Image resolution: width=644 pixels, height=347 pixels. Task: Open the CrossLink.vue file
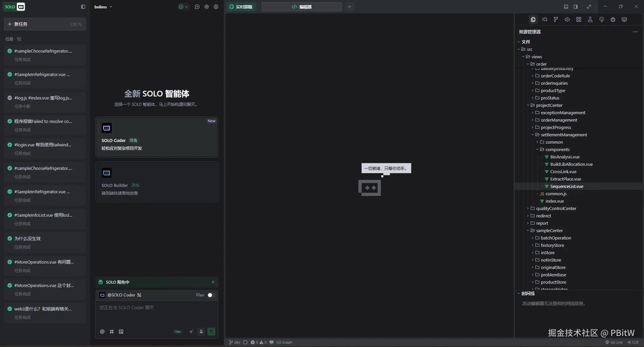[563, 171]
